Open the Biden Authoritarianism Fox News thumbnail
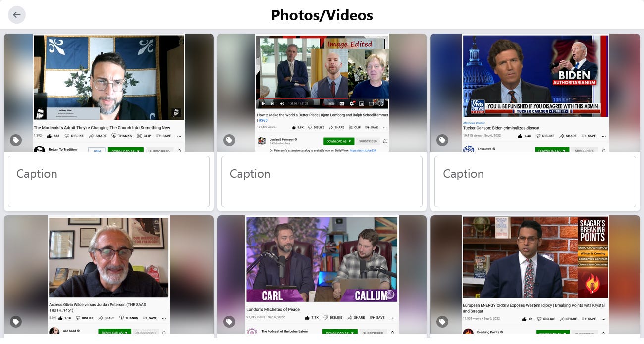 (x=535, y=93)
